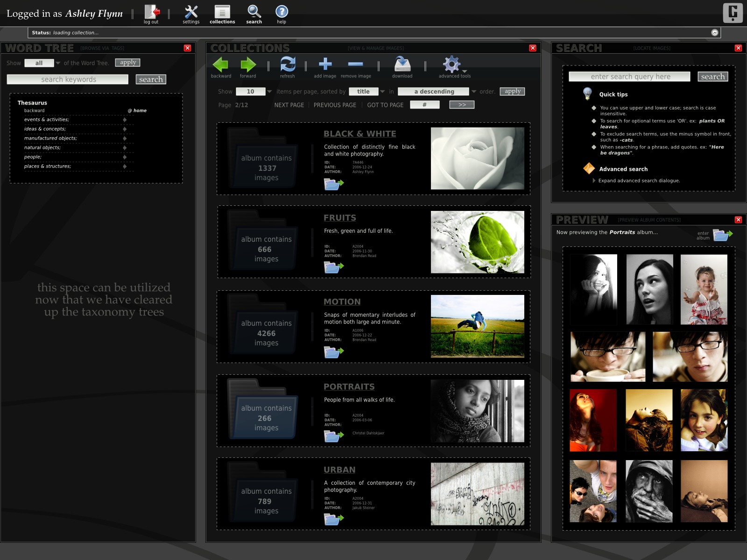This screenshot has width=747, height=560.
Task: Select the graffiti wall Urban thumbnail
Action: pos(478,494)
